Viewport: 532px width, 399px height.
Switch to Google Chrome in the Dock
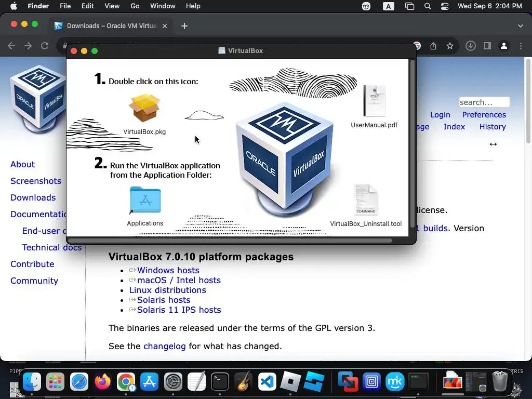tap(126, 381)
